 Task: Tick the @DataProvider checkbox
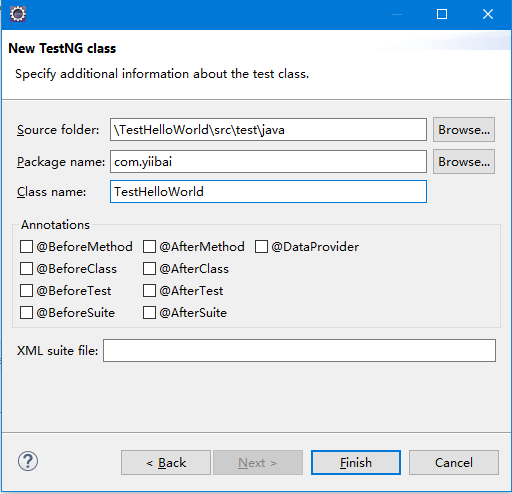point(261,247)
